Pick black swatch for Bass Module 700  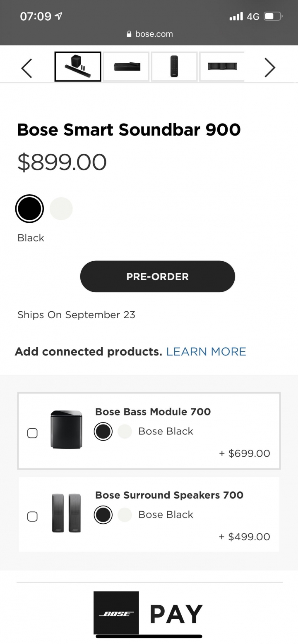pos(103,432)
